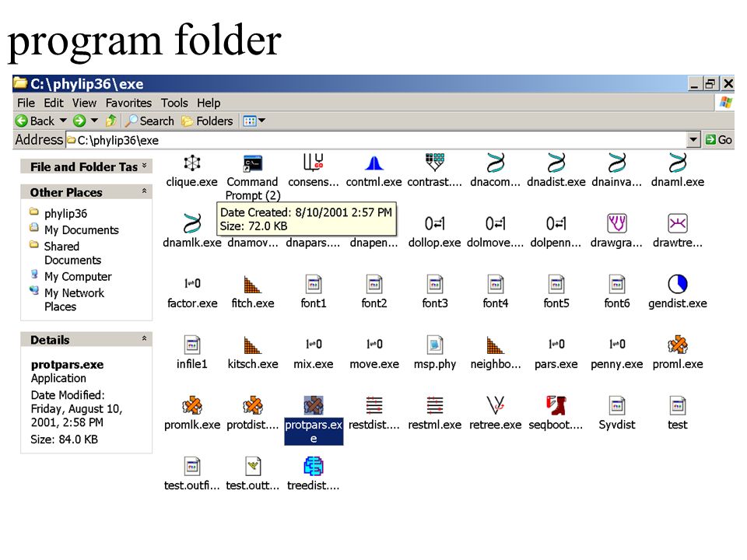Click the Go button
This screenshot has width=747, height=560.
click(x=719, y=140)
